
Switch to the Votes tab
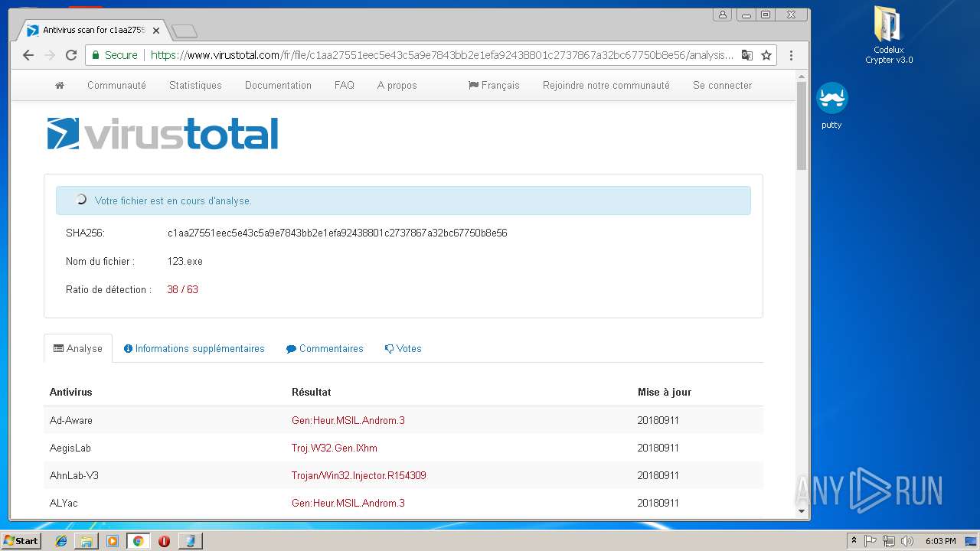(403, 348)
